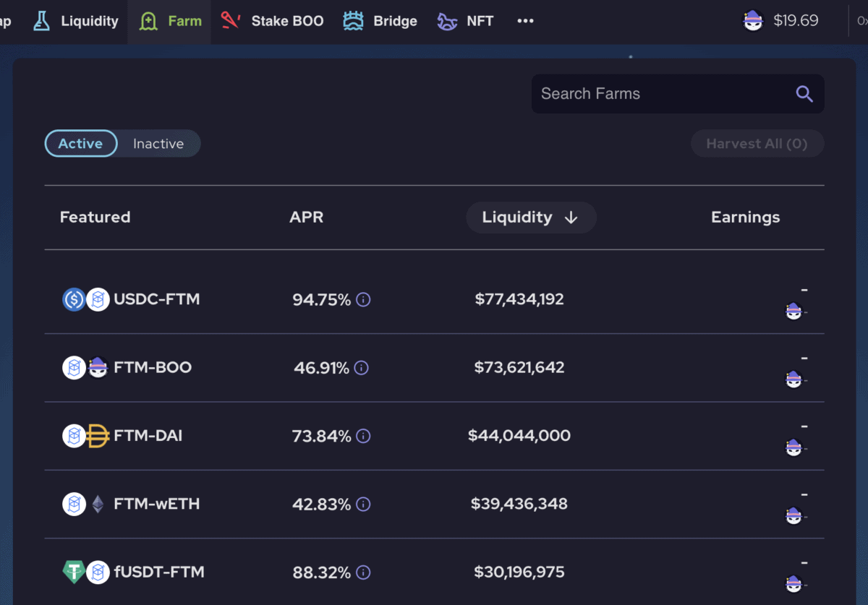Image resolution: width=868 pixels, height=605 pixels.
Task: Show APR info for USDC-FTM farm
Action: pos(364,299)
